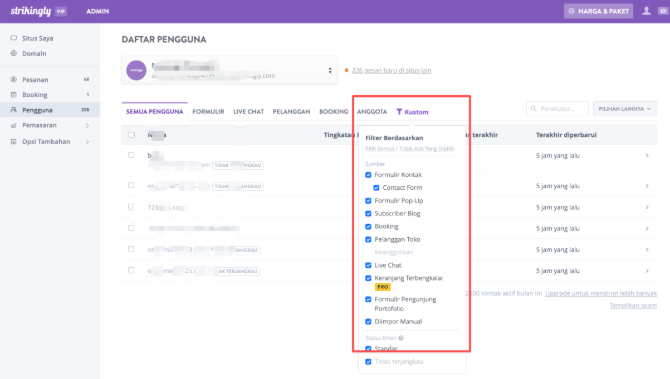Click the Strikingly logo
Image resolution: width=670 pixels, height=379 pixels.
(x=31, y=11)
